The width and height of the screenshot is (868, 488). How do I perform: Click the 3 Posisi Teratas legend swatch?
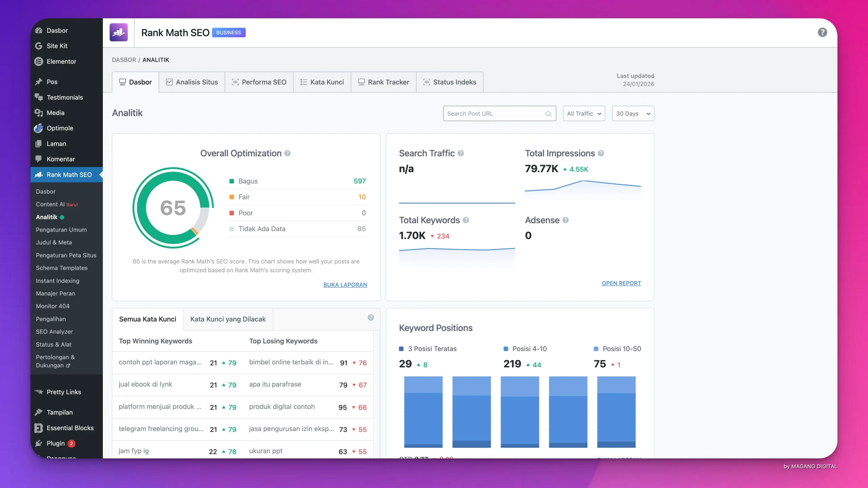(401, 349)
